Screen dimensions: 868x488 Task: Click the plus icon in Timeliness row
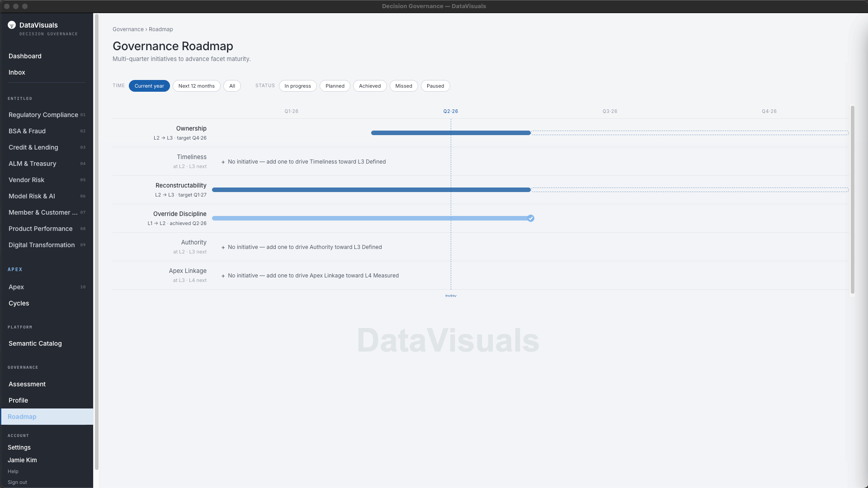coord(223,162)
